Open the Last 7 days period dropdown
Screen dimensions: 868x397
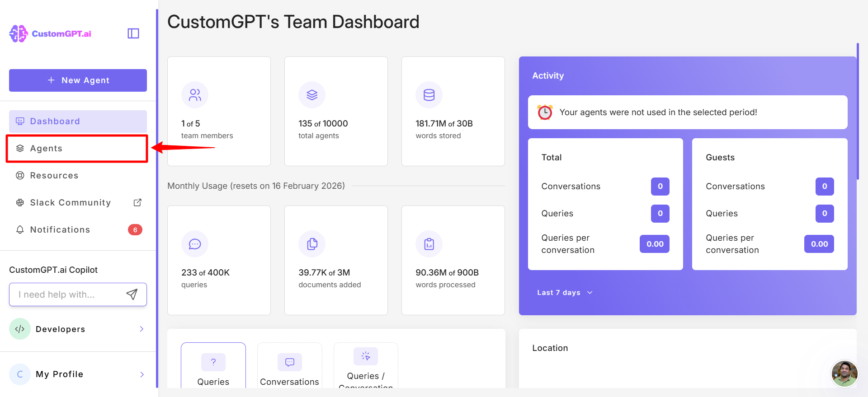[x=565, y=293]
